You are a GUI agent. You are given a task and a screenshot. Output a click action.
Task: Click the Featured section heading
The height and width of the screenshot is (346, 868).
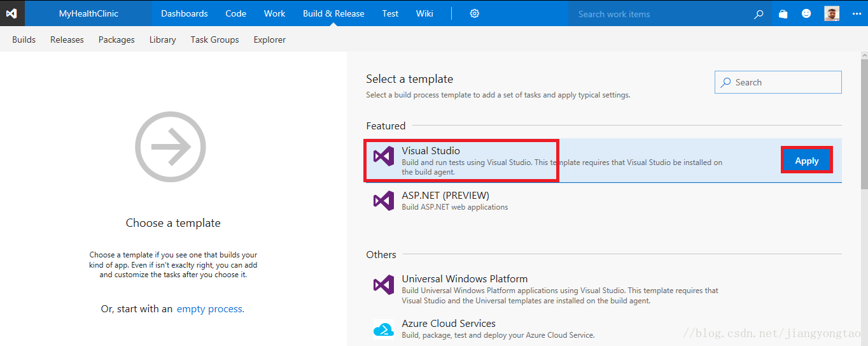386,126
